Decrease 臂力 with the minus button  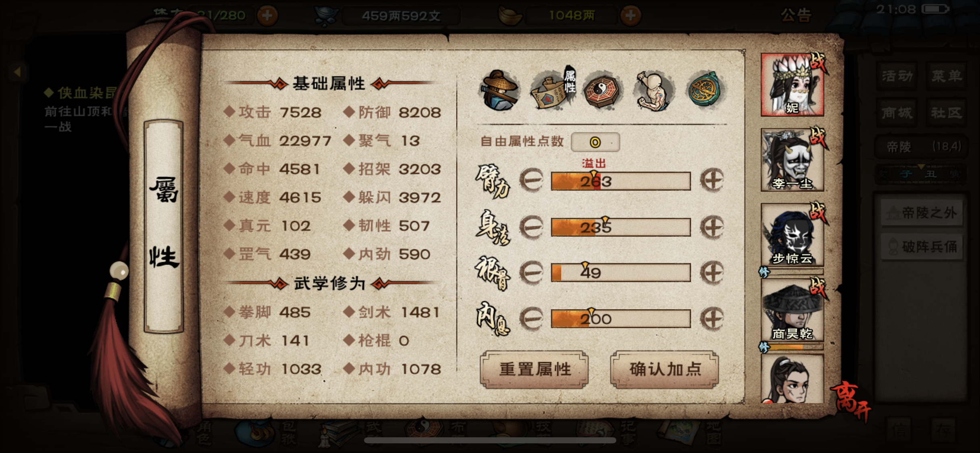531,180
